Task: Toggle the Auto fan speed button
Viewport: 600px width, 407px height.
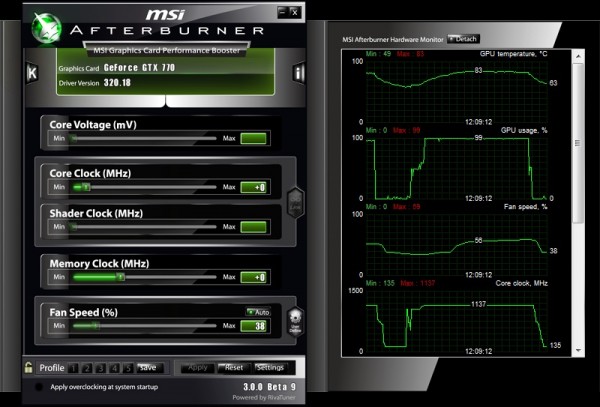Action: [258, 312]
